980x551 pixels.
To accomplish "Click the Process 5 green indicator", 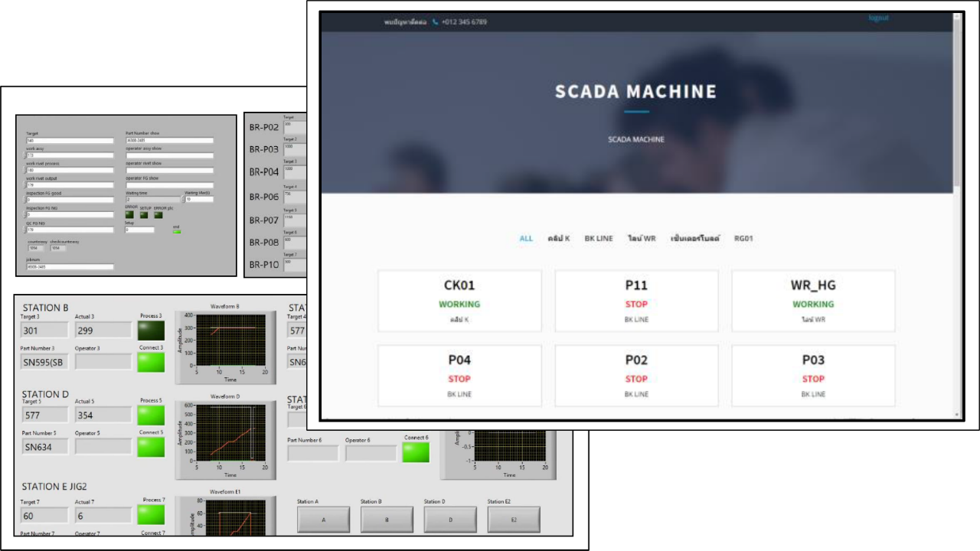I will [x=151, y=415].
